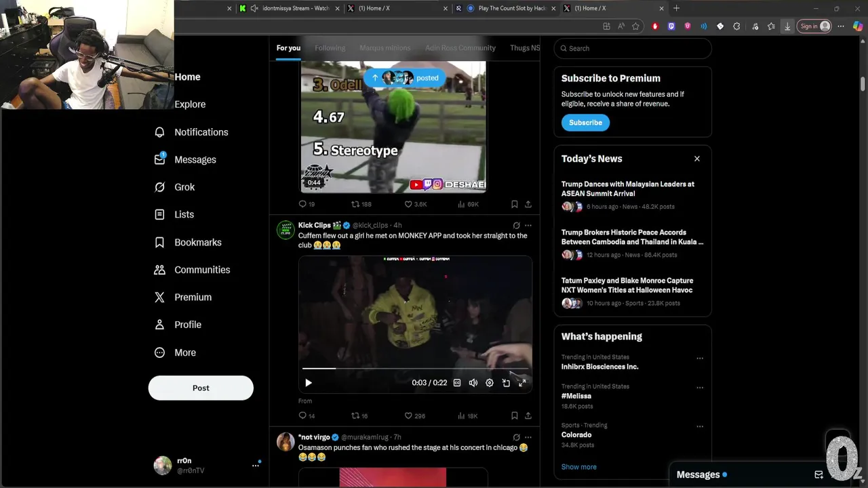Screen dimensions: 868x488
Task: Click the new posts 'posted' pill
Action: point(405,78)
